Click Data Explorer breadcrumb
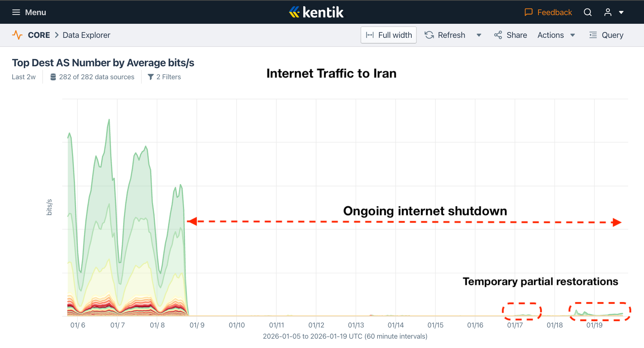 [x=86, y=35]
